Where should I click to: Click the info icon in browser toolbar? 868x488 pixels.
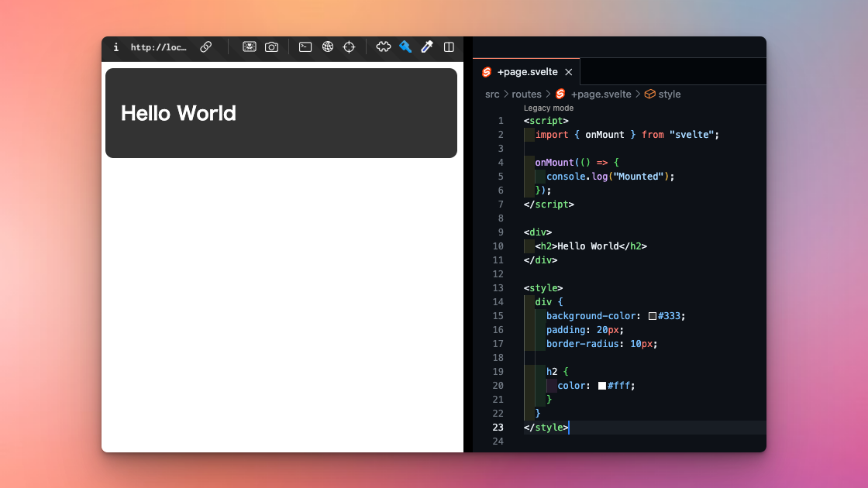click(115, 47)
